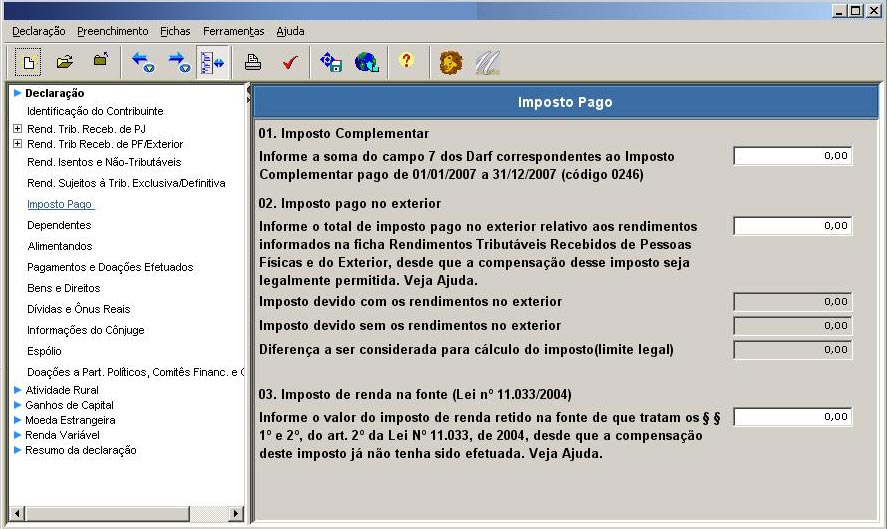Open help with the question mark icon
This screenshot has height=529, width=887.
(406, 61)
